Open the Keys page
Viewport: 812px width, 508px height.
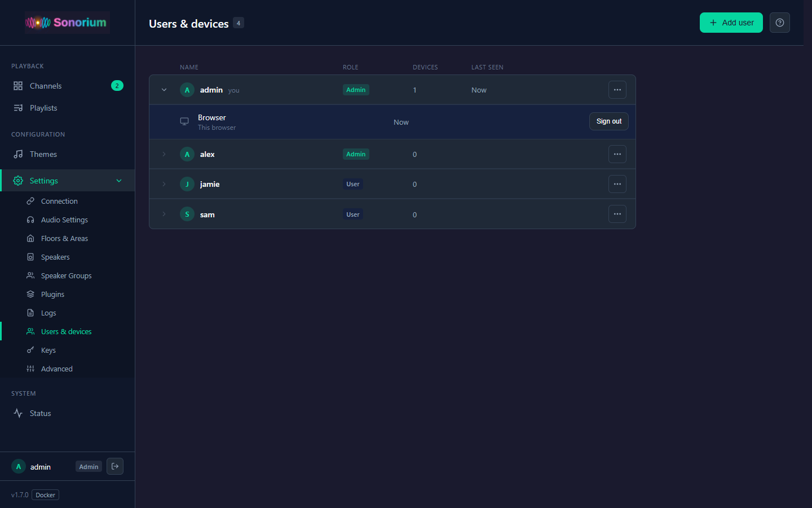pos(68,350)
